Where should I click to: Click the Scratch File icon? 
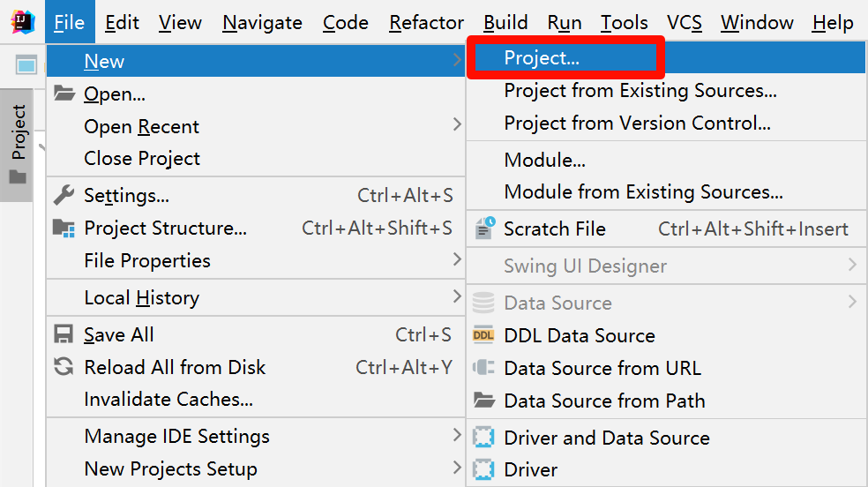(484, 229)
